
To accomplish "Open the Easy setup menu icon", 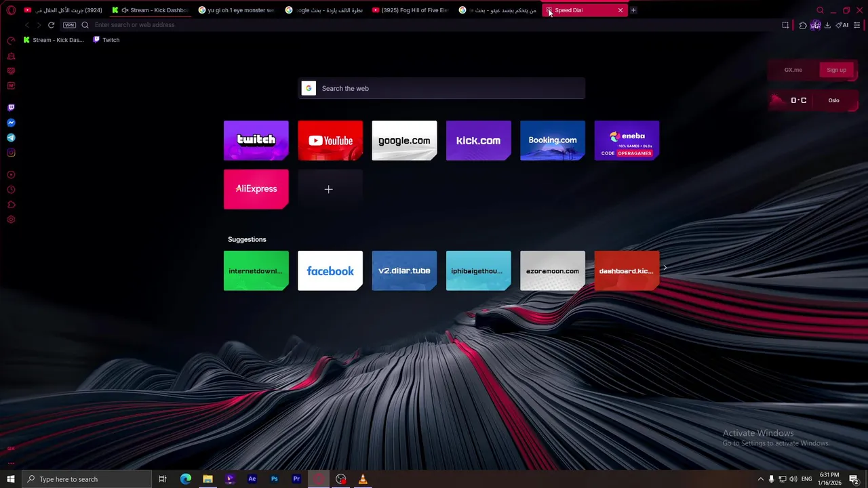I will point(857,25).
